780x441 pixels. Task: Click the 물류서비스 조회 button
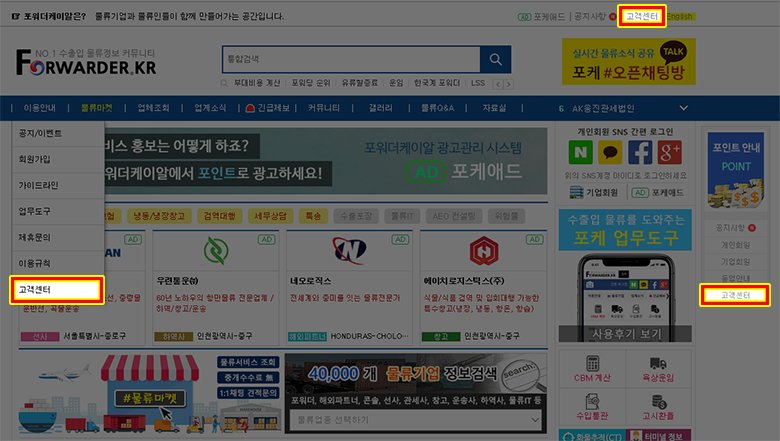[x=248, y=362]
